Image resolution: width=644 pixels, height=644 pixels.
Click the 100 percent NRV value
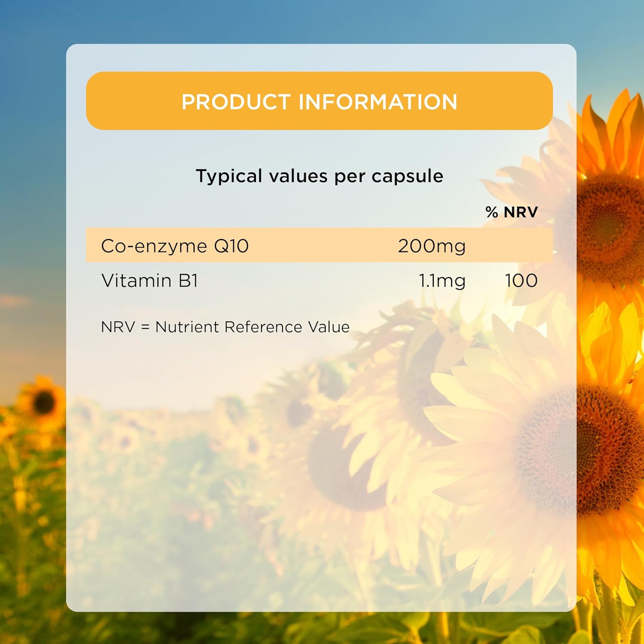pyautogui.click(x=521, y=281)
